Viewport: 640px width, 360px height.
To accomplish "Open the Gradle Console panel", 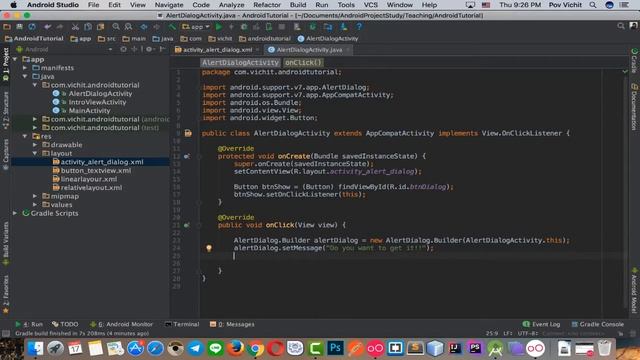I will tap(597, 324).
